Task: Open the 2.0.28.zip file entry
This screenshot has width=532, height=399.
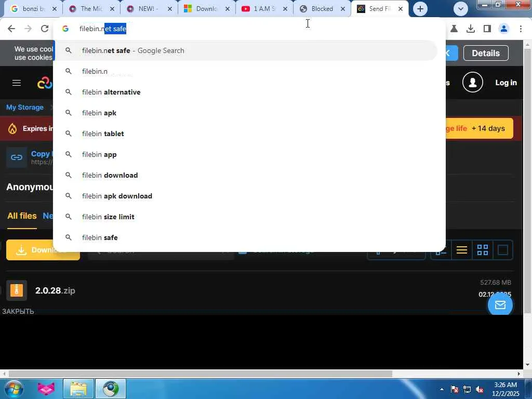Action: [x=55, y=290]
